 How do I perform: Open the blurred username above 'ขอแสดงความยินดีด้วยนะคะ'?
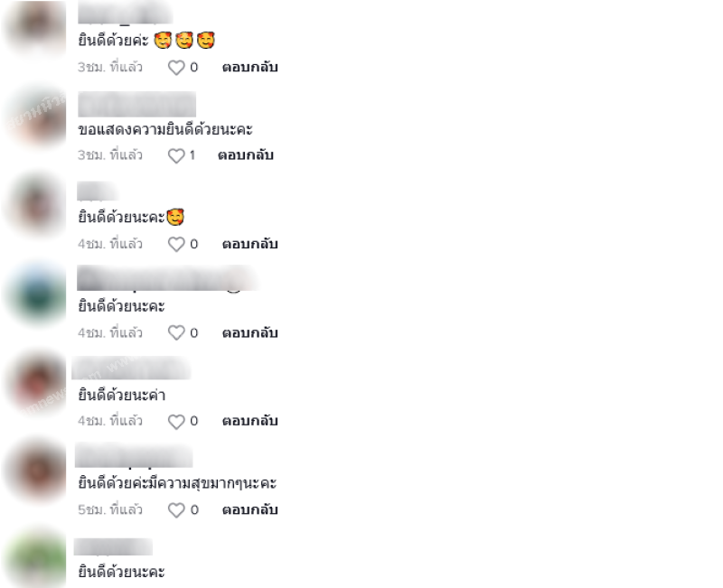pyautogui.click(x=137, y=104)
